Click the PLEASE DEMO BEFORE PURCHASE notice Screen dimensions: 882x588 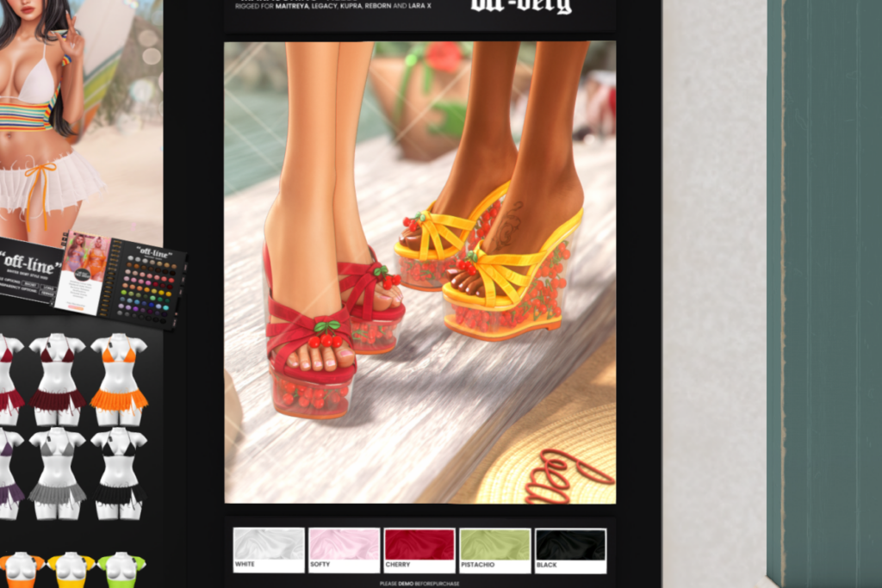(419, 582)
